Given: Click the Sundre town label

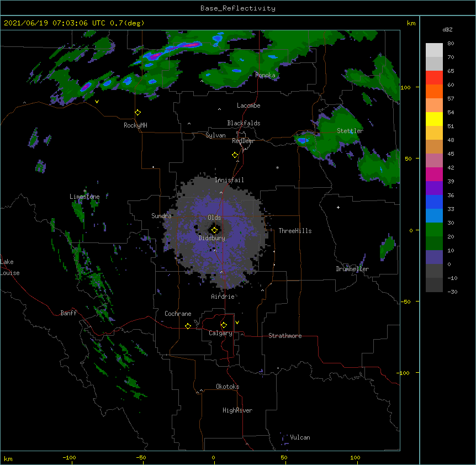Looking at the screenshot, I should click(x=161, y=216).
